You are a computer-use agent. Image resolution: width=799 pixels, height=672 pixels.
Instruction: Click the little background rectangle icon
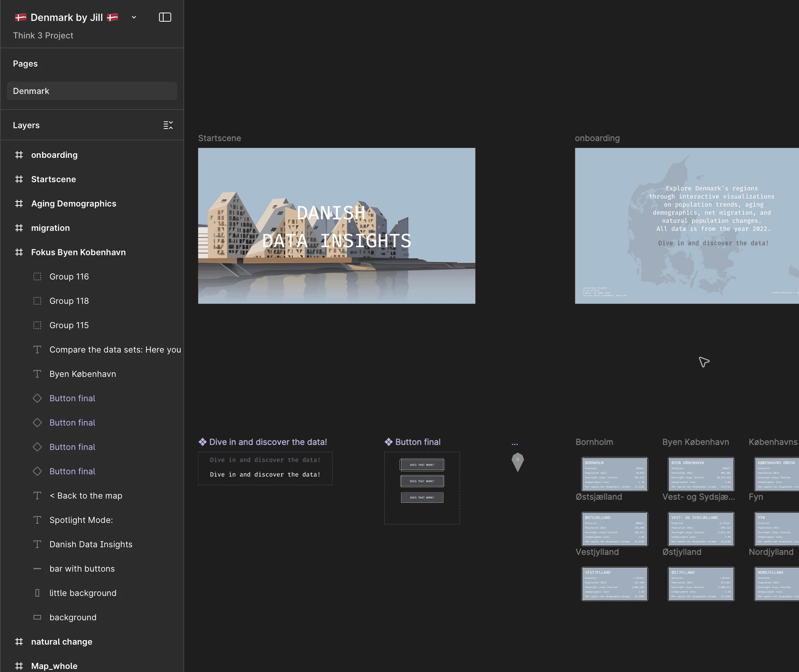coord(37,593)
